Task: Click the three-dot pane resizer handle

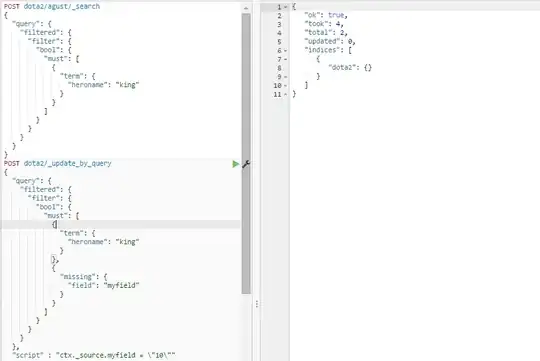Action: pyautogui.click(x=257, y=304)
